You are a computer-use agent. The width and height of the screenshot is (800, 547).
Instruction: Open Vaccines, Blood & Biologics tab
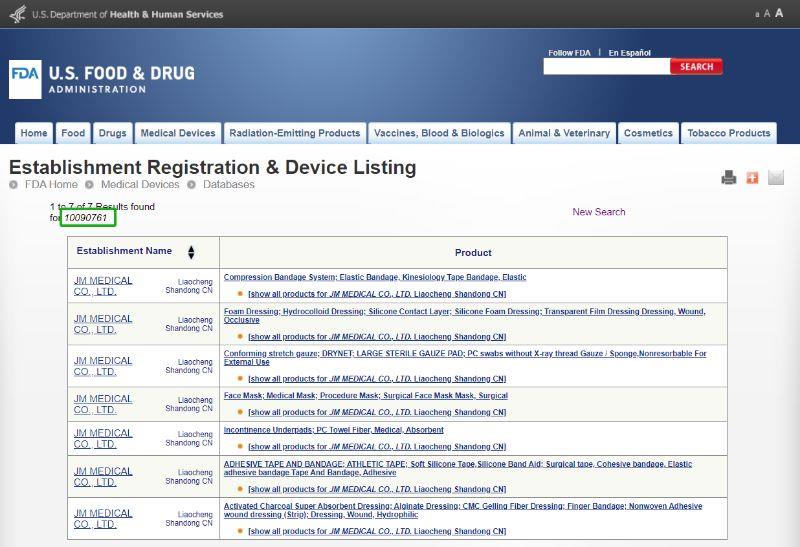[439, 133]
